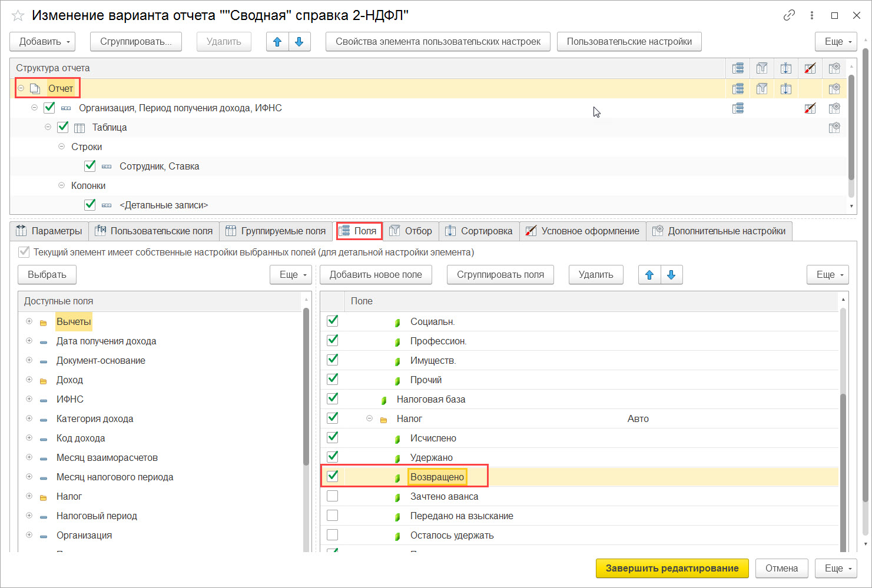Image resolution: width=872 pixels, height=588 pixels.
Task: Copy link via the chain icon
Action: pyautogui.click(x=789, y=15)
